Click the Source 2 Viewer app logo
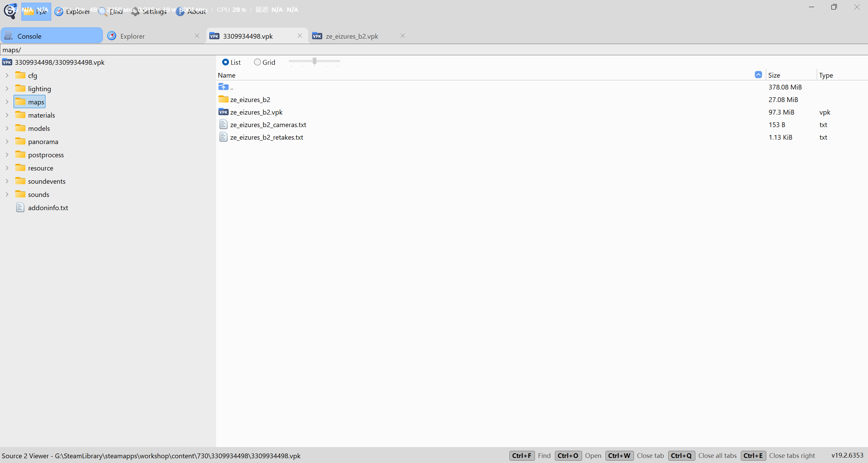 [x=10, y=11]
